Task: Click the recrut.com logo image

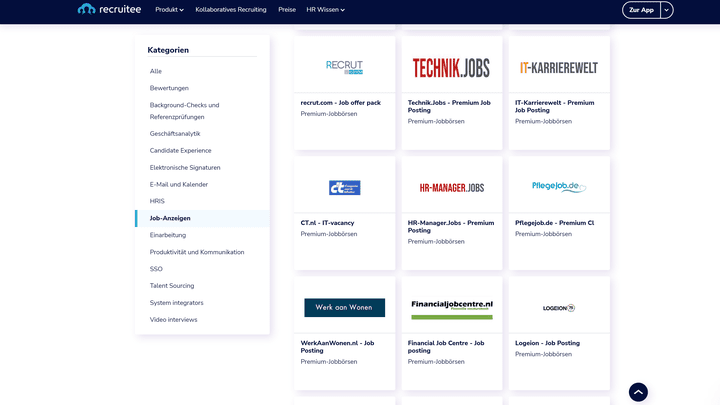Action: (344, 67)
